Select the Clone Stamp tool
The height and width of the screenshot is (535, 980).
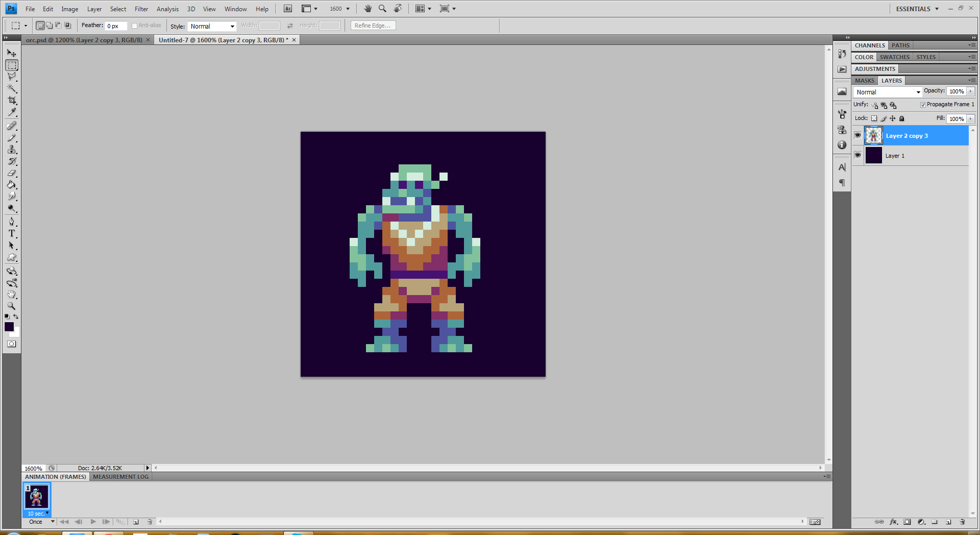(x=12, y=150)
